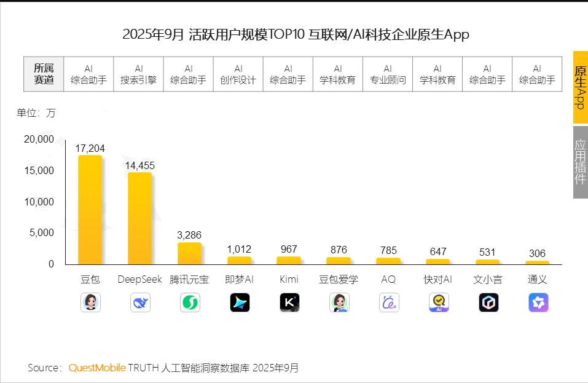Screen dimensions: 588x383
Task: Click the 17,204 value label
Action: coord(89,148)
